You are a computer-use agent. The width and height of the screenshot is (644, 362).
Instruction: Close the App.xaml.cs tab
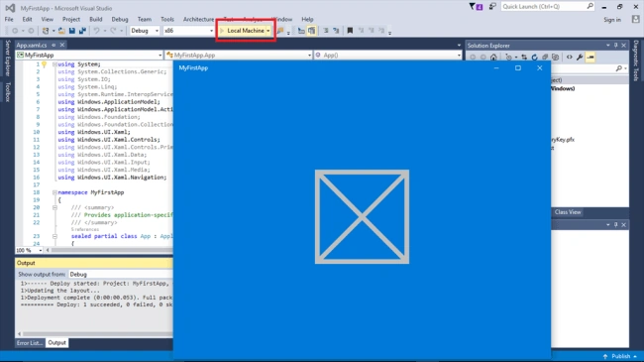point(62,45)
